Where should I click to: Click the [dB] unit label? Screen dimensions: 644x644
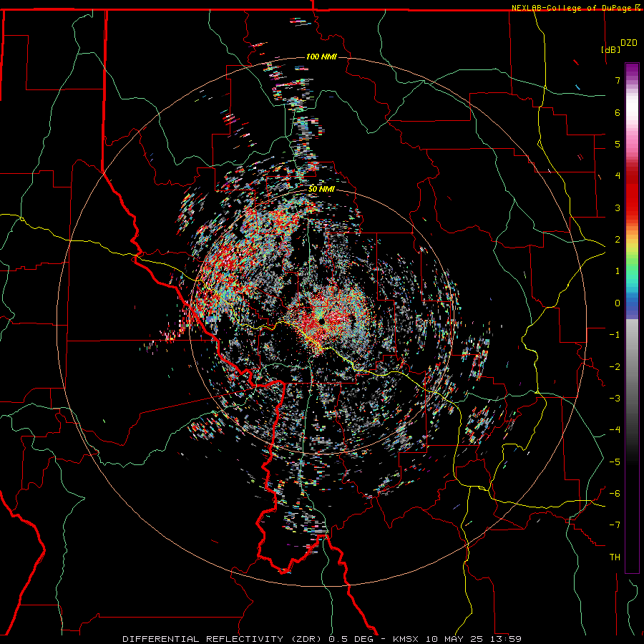[611, 49]
